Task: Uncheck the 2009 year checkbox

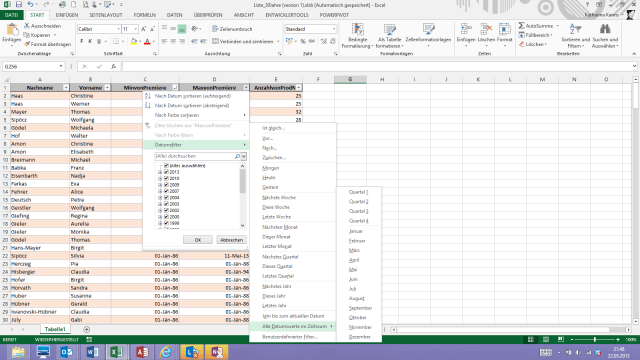Action: point(166,184)
